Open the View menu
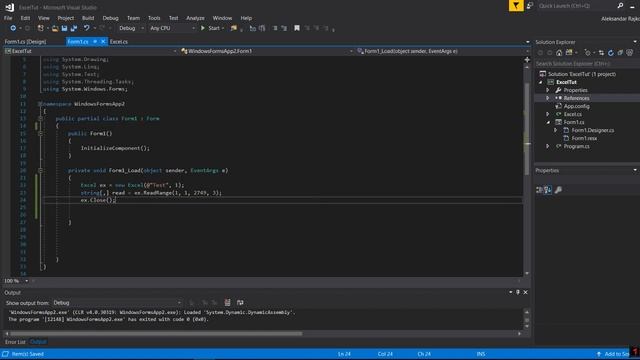 coord(44,18)
